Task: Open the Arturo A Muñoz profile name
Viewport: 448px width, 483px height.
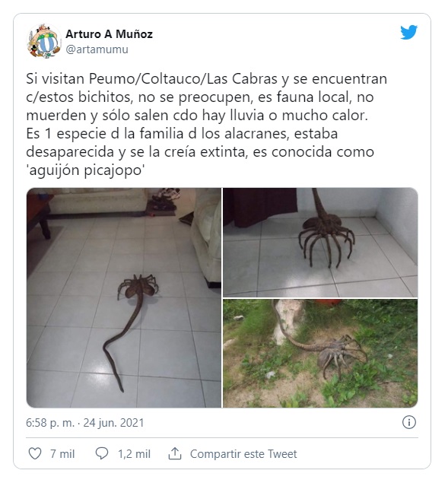Action: [109, 34]
